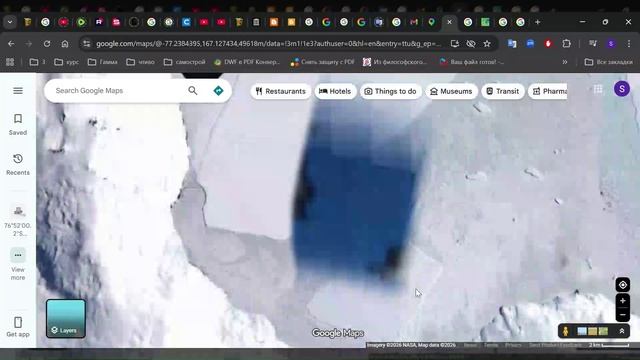640x360 pixels.
Task: Open the first imagery thumbnail in strip
Action: (582, 331)
